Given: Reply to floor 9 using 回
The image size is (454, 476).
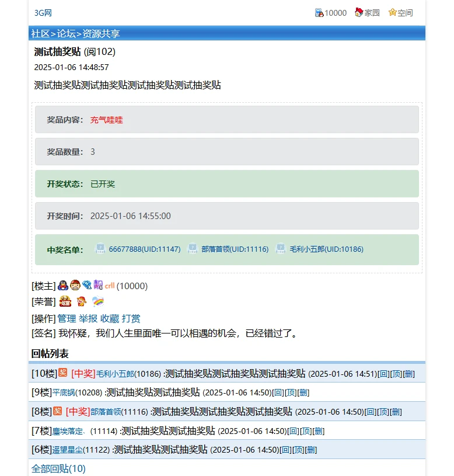Looking at the screenshot, I should [278, 392].
